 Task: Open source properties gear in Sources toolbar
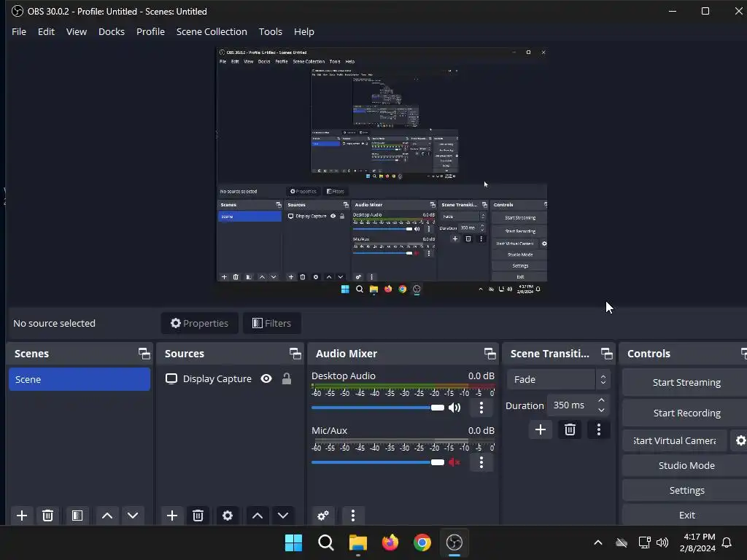click(228, 516)
